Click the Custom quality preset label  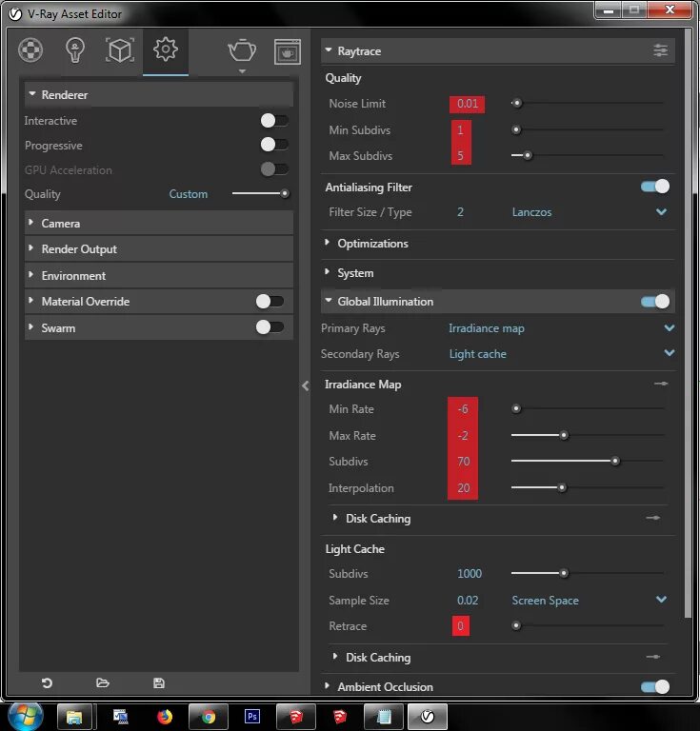188,194
